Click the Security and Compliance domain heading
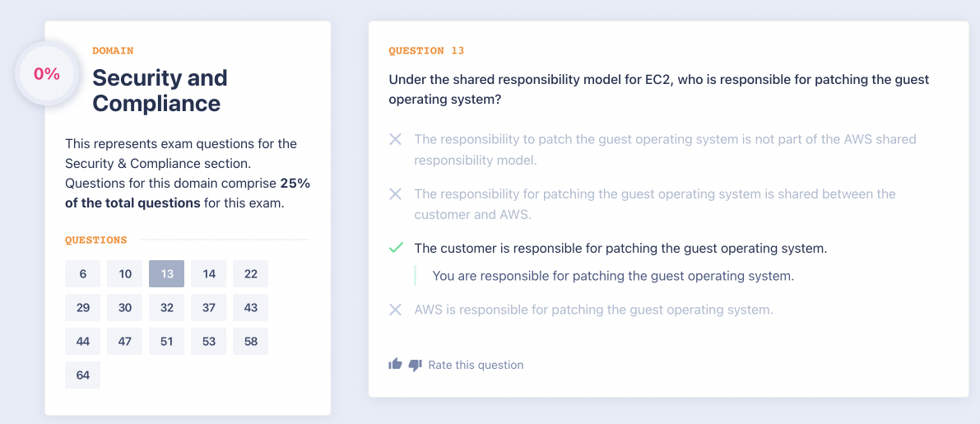The image size is (980, 424). click(x=160, y=91)
